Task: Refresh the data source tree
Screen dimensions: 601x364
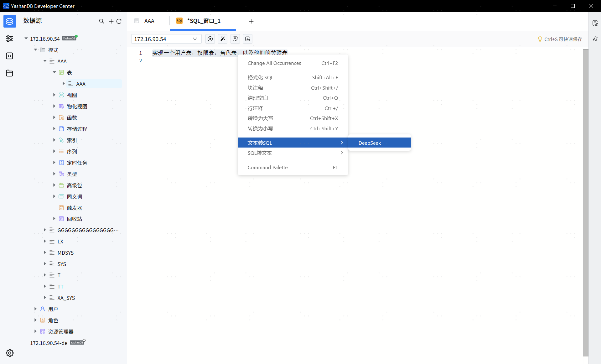Action: [119, 21]
